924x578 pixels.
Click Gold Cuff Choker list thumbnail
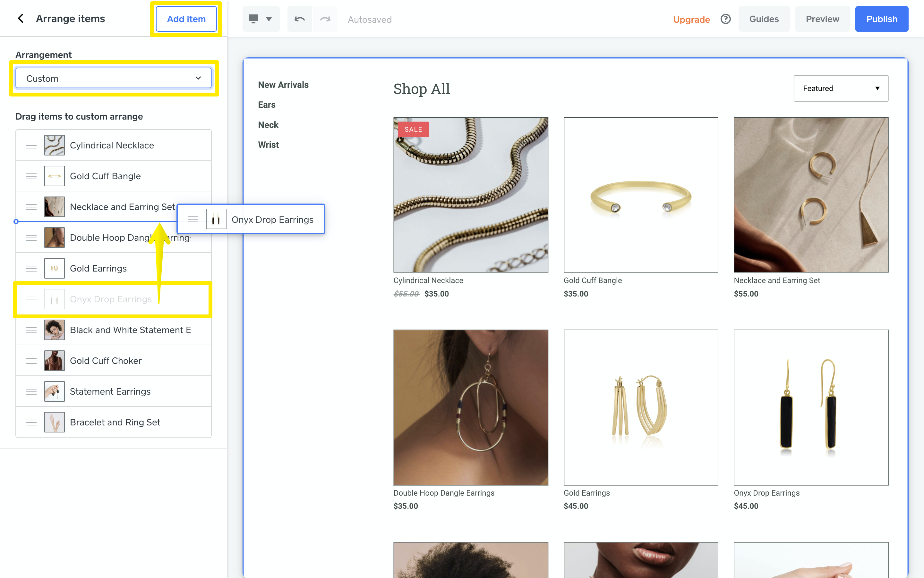point(54,360)
